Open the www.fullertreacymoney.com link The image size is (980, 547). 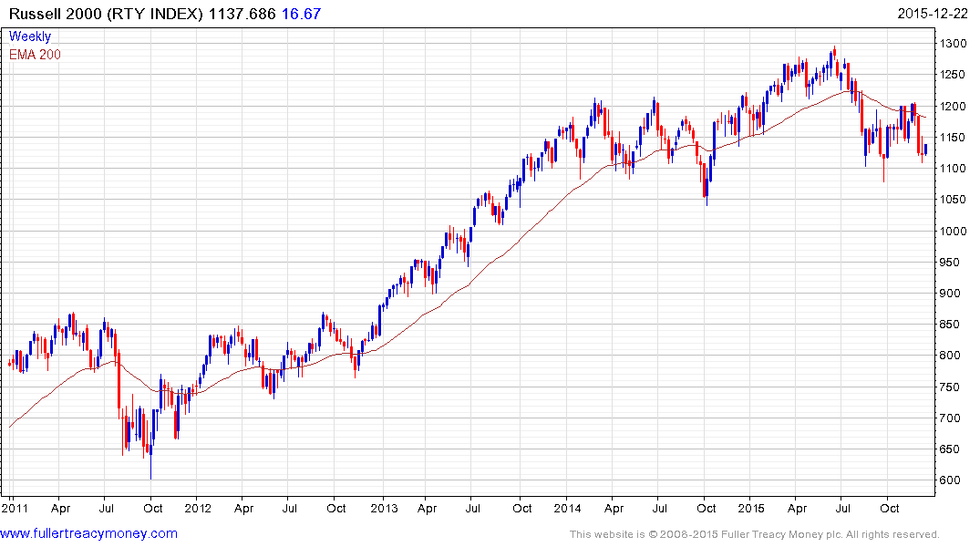88,534
